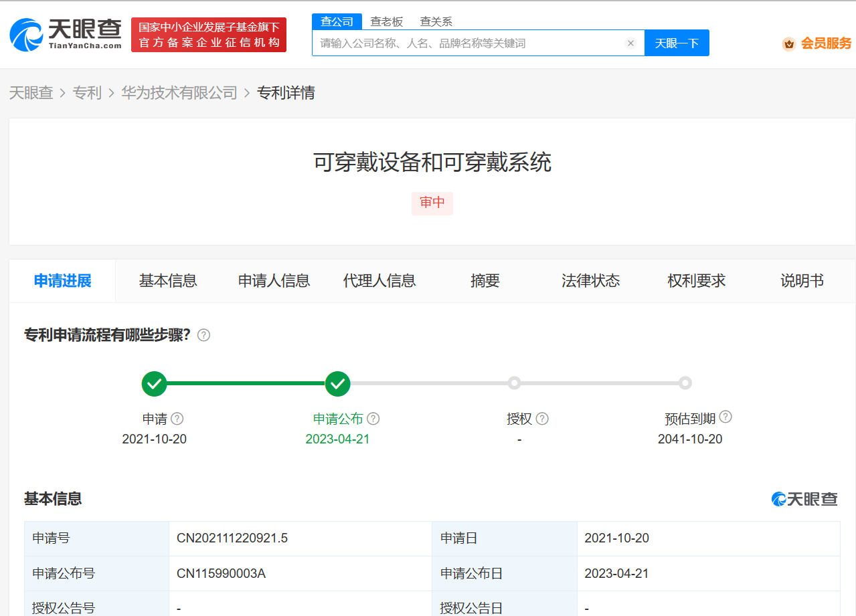Image resolution: width=856 pixels, height=616 pixels.
Task: Click the red 国家中小企业发展子基金旗下 banner
Action: point(209,35)
